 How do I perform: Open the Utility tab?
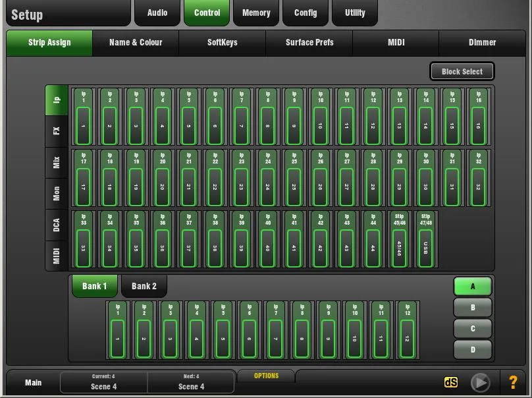355,13
